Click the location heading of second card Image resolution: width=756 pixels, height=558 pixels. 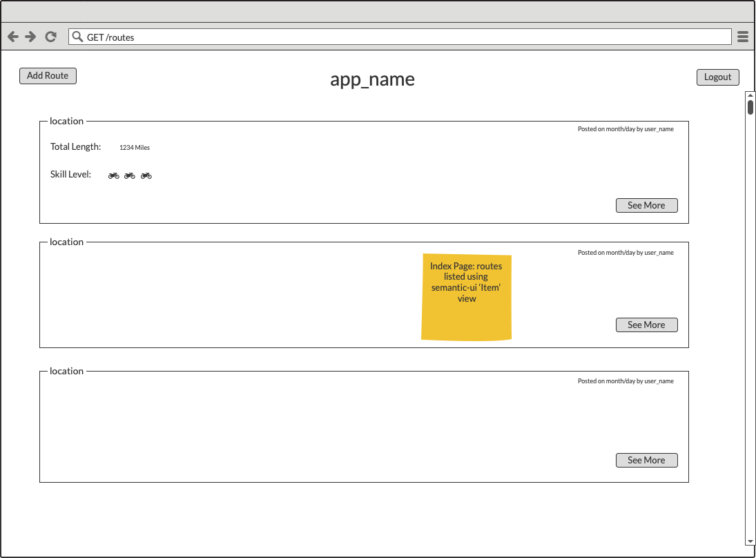[66, 242]
